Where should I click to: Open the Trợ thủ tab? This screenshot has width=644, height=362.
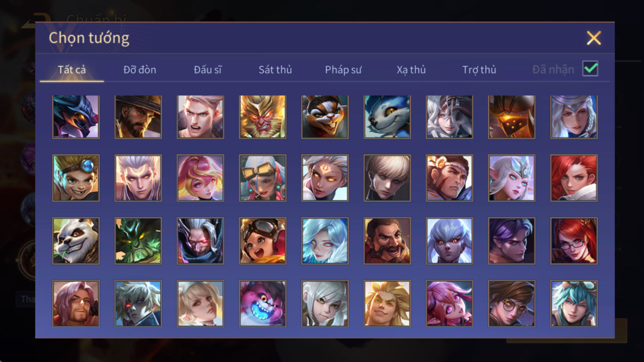[x=479, y=70]
